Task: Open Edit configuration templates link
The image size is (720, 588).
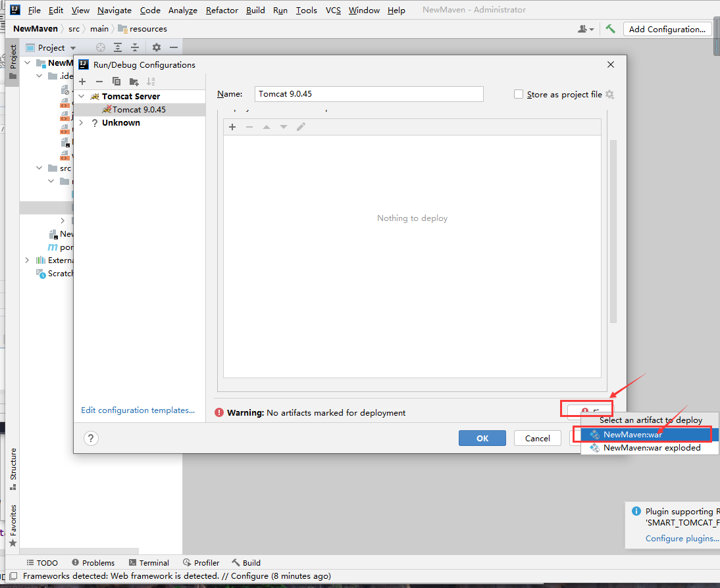Action: tap(138, 410)
